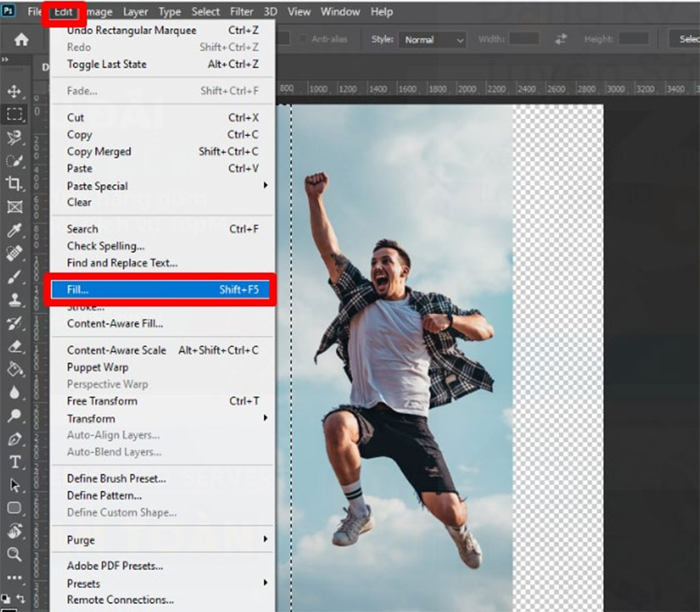
Task: Select the Brush tool
Action: tap(14, 277)
